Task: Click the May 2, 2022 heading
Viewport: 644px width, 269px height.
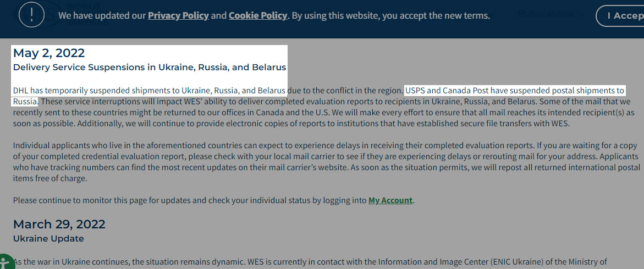Action: [x=49, y=53]
